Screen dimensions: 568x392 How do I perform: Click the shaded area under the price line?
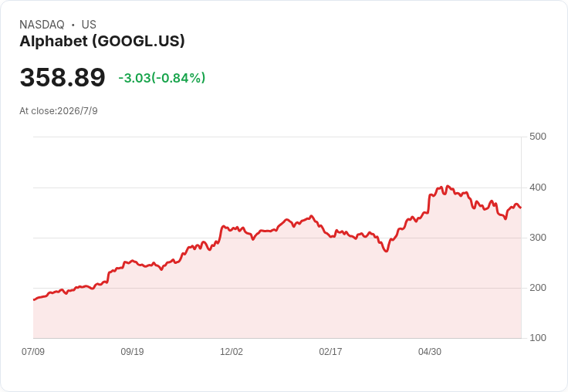pos(277,290)
